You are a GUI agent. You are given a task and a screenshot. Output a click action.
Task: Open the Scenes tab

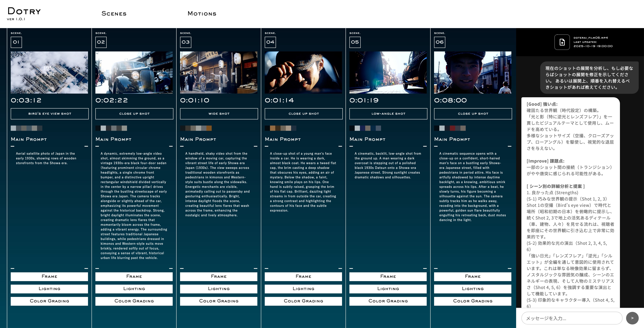pos(114,14)
